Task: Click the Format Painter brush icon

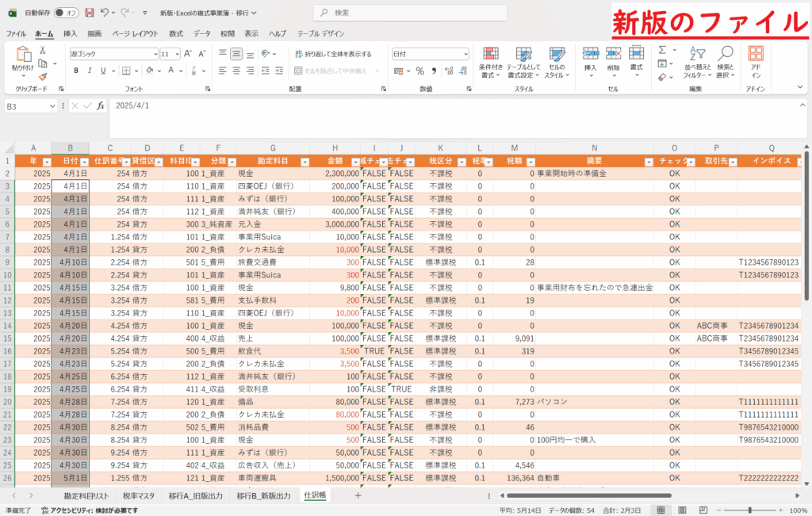Action: [x=42, y=75]
